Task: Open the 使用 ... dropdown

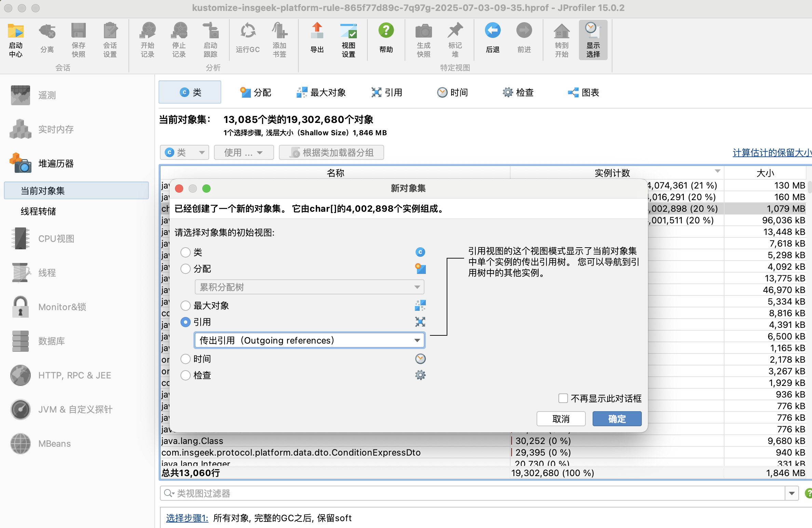Action: tap(244, 152)
